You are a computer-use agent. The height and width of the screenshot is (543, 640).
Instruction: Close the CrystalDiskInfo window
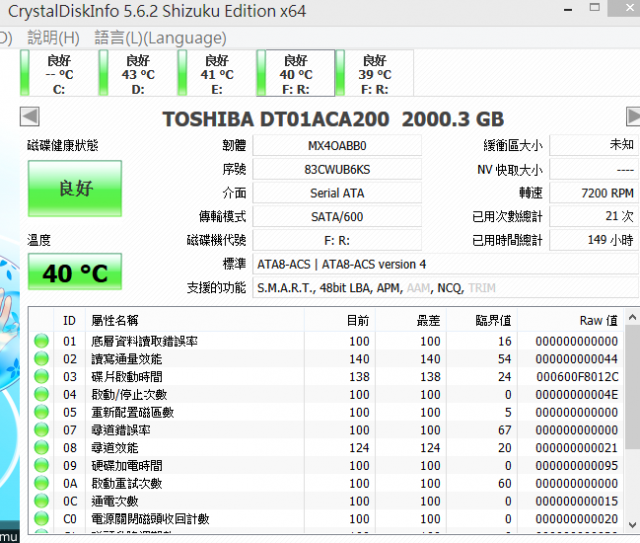tap(629, 8)
